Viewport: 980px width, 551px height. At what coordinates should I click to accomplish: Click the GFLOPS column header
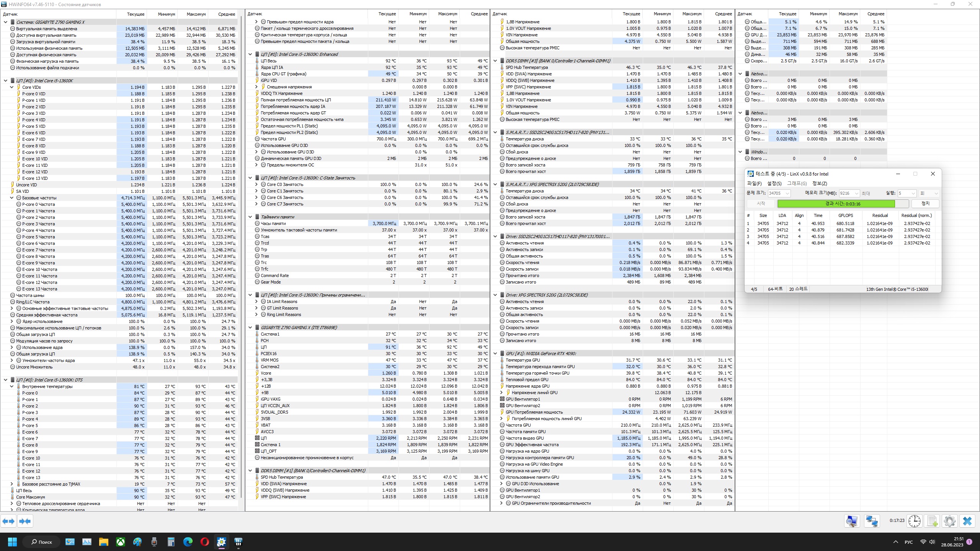pos(845,215)
